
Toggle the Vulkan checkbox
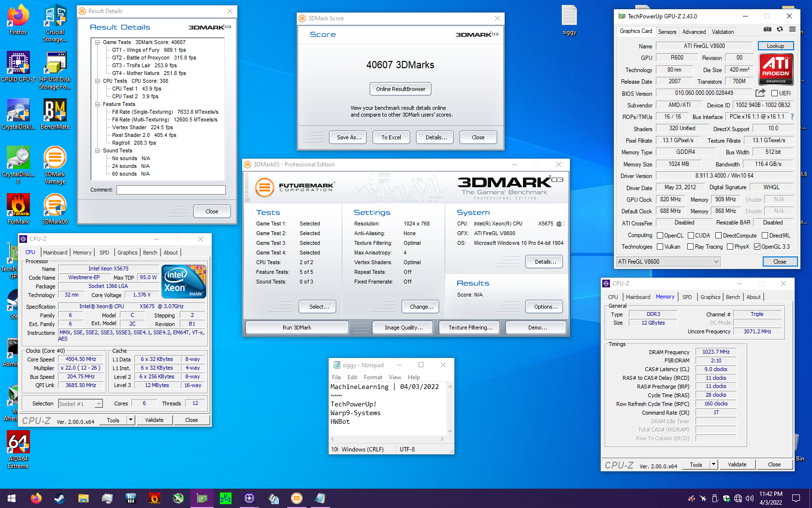[660, 247]
